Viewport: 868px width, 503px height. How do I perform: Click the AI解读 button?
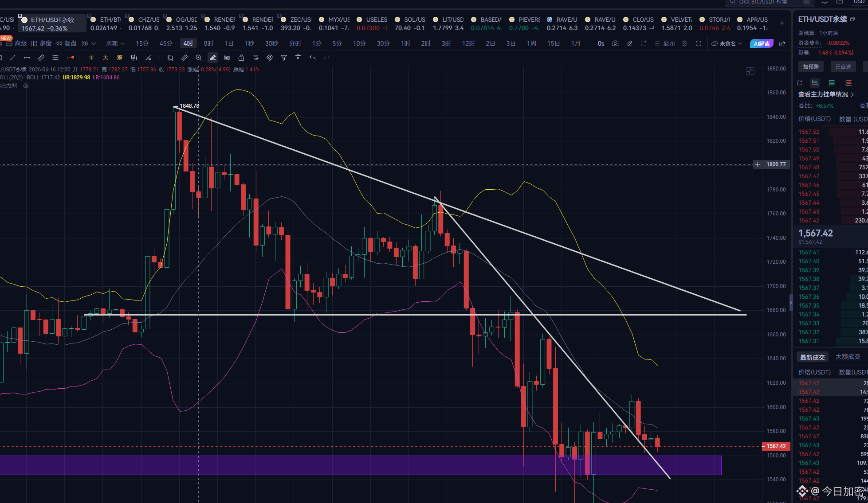tap(762, 43)
